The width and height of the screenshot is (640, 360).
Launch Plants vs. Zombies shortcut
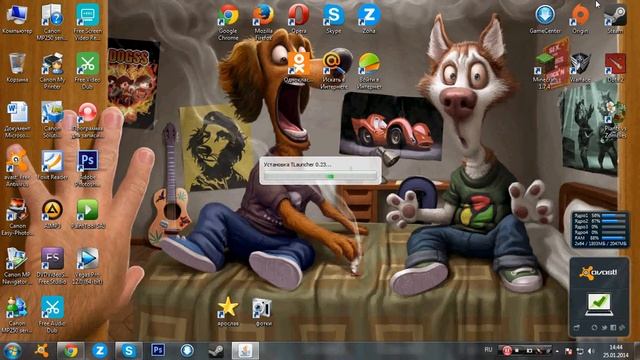pos(615,120)
